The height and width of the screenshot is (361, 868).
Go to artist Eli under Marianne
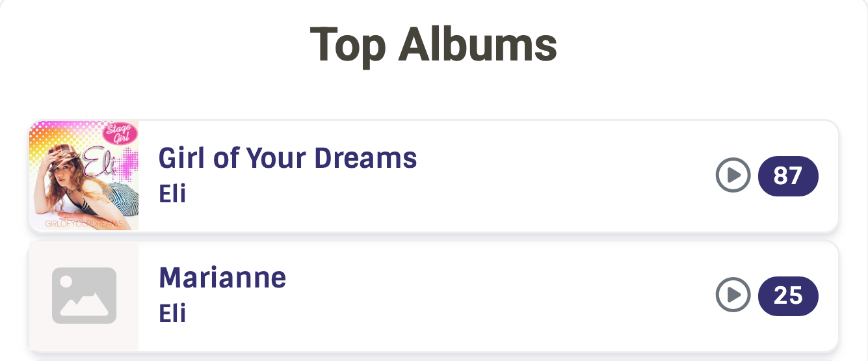(172, 314)
